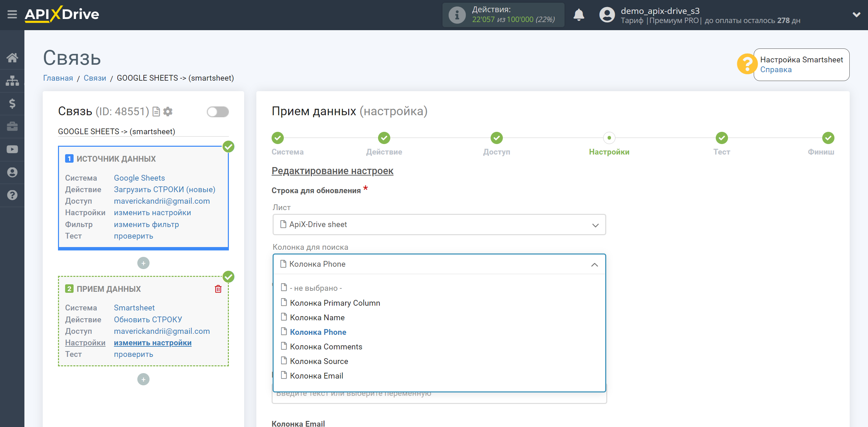The height and width of the screenshot is (427, 868).
Task: Click source block's green check badge
Action: [x=229, y=147]
